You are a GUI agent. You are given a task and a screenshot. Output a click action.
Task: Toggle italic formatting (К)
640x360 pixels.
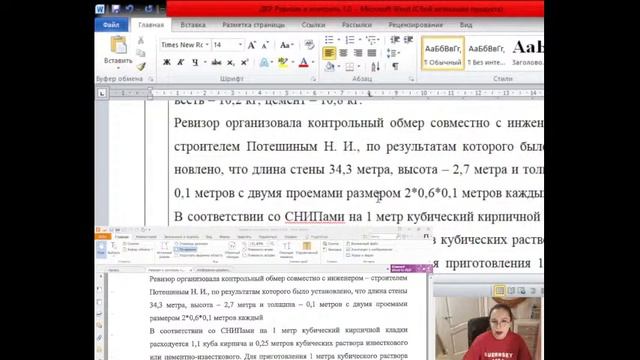pyautogui.click(x=180, y=62)
